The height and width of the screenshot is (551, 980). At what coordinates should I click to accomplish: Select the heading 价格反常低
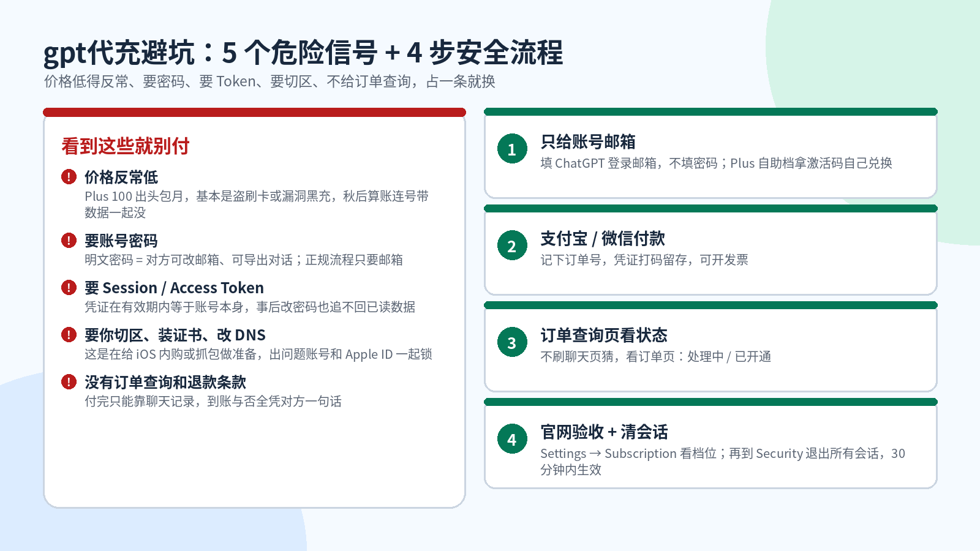(121, 178)
